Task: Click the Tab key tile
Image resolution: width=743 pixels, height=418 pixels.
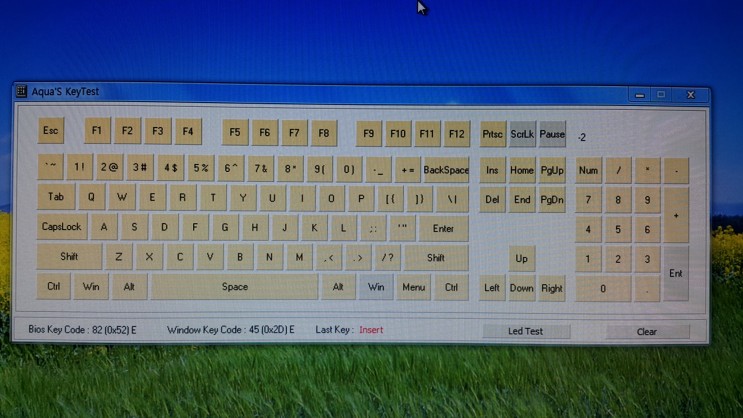Action: [x=56, y=197]
